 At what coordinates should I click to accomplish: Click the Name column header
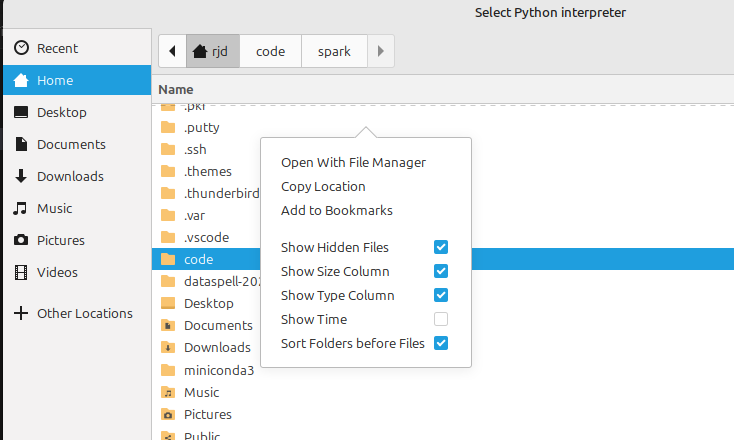point(176,89)
